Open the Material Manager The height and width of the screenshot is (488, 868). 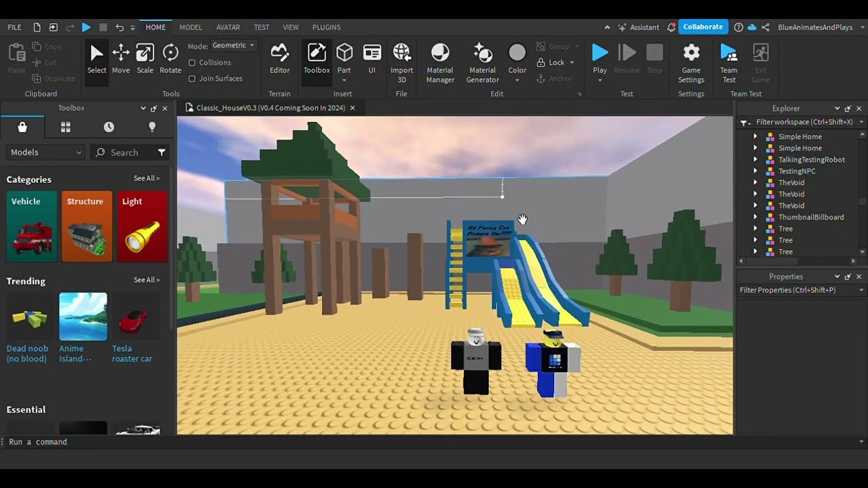(440, 62)
